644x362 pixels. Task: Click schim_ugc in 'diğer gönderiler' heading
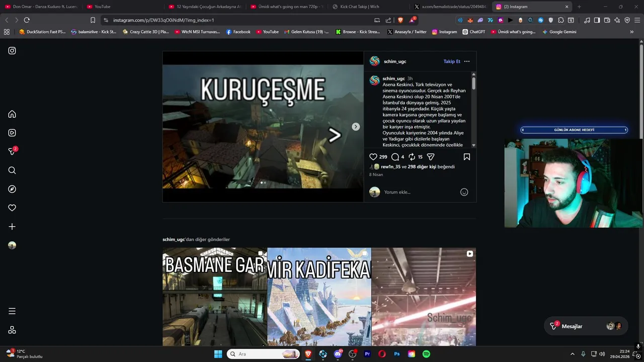click(x=174, y=239)
